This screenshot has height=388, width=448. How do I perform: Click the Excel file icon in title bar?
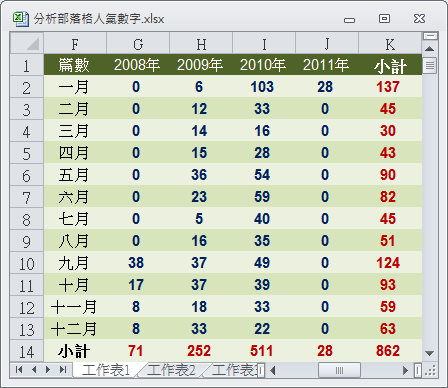pos(20,18)
